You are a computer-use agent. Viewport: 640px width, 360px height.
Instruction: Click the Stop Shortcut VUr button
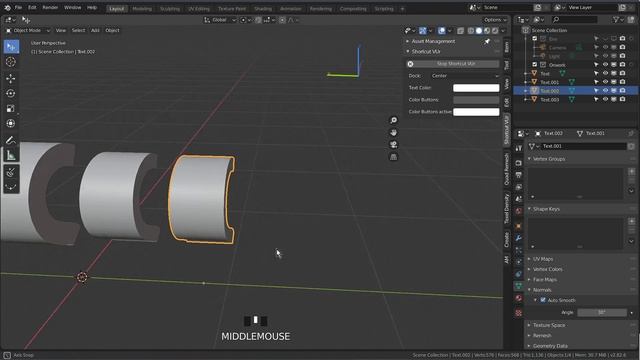click(453, 64)
